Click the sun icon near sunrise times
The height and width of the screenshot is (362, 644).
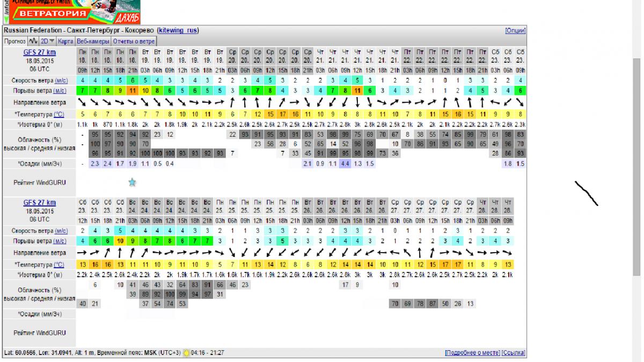pos(187,353)
